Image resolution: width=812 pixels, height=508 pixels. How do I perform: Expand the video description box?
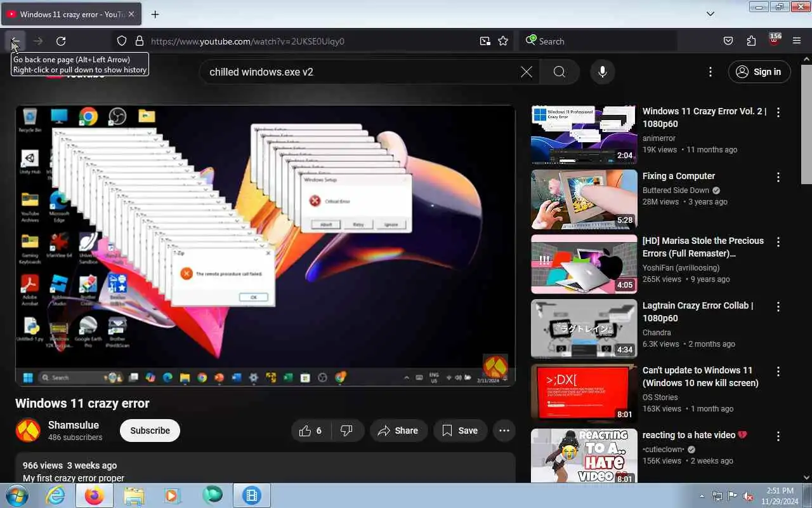[x=265, y=468]
